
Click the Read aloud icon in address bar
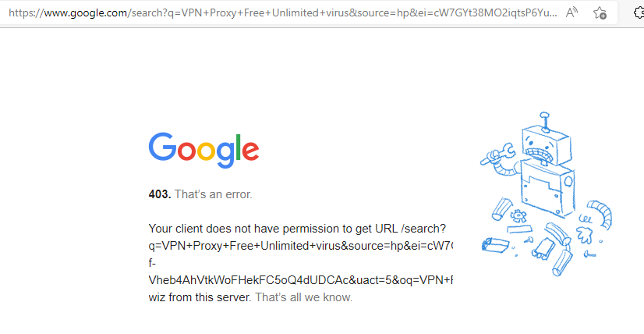tap(572, 12)
